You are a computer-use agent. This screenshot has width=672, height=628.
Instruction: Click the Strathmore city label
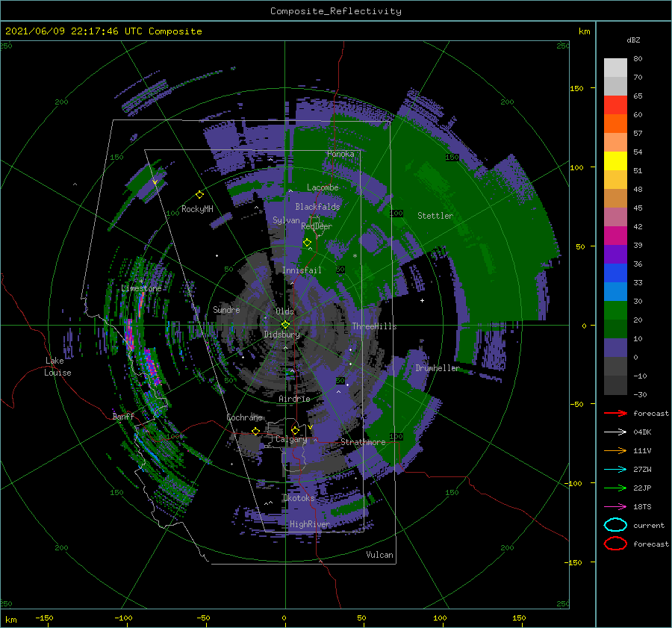tap(363, 442)
